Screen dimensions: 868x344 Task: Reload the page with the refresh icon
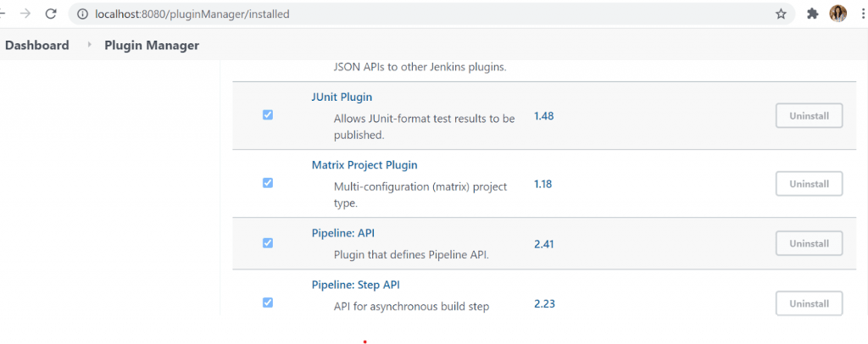(x=51, y=14)
